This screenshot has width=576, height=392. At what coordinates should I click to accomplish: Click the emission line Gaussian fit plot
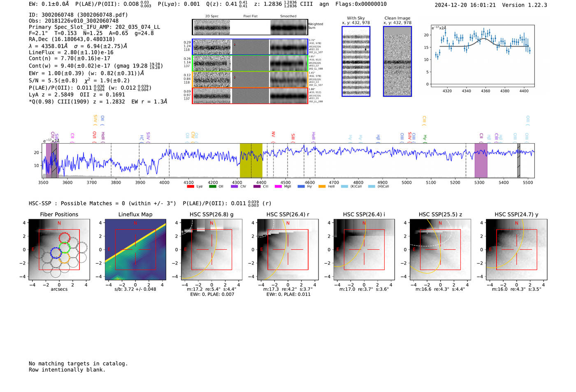(482, 56)
